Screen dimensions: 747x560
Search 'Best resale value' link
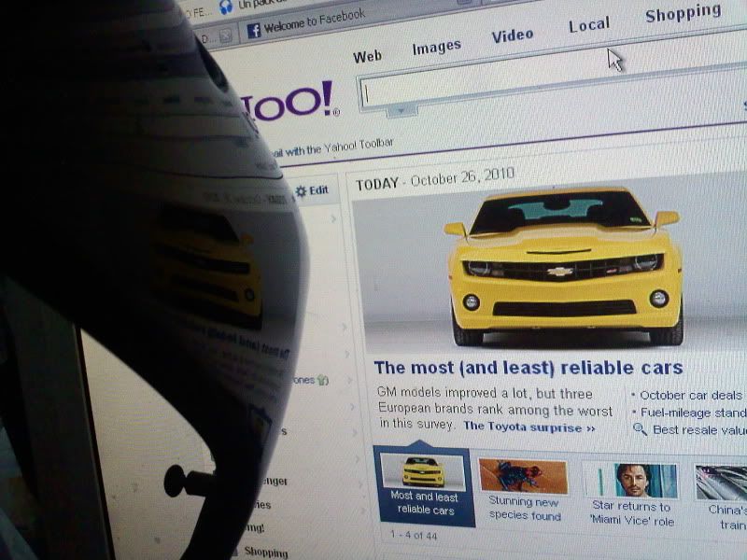(x=699, y=430)
